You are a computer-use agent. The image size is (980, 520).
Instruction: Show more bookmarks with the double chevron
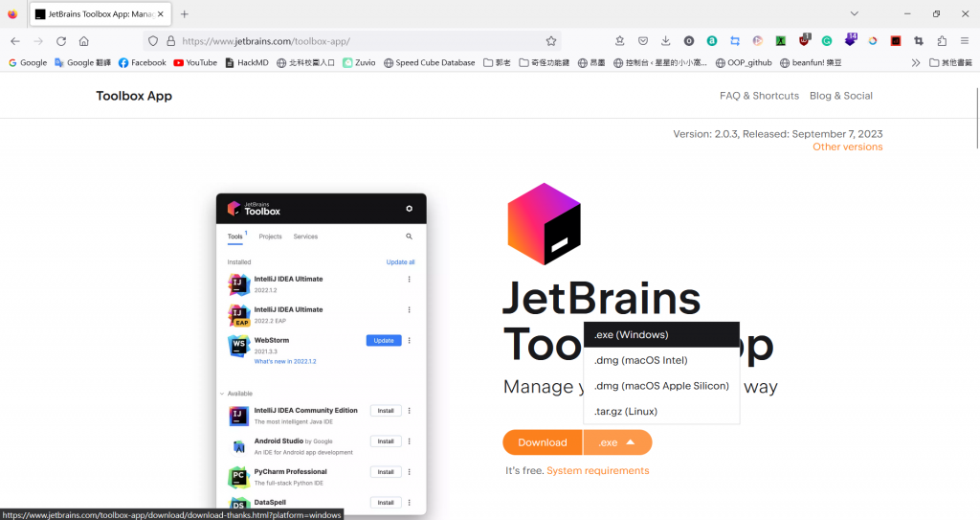(916, 62)
